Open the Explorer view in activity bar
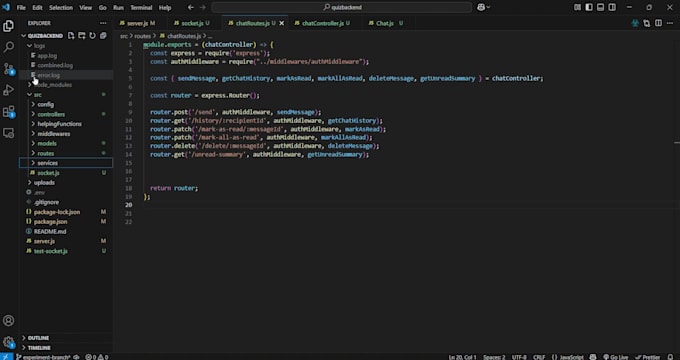This screenshot has width=680, height=360. (x=8, y=26)
